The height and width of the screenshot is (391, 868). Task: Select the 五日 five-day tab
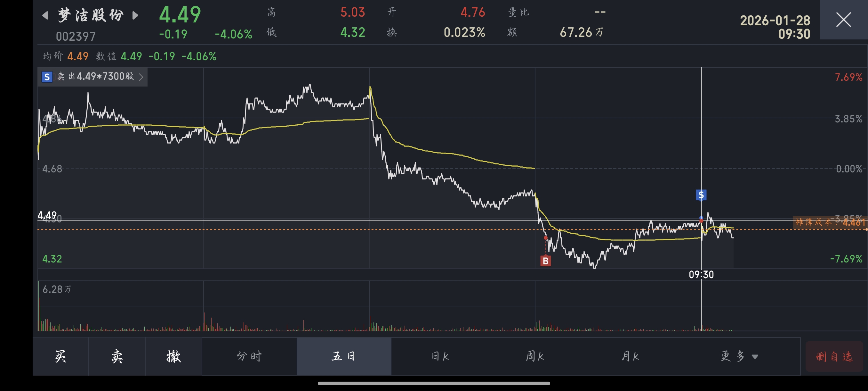pyautogui.click(x=344, y=356)
